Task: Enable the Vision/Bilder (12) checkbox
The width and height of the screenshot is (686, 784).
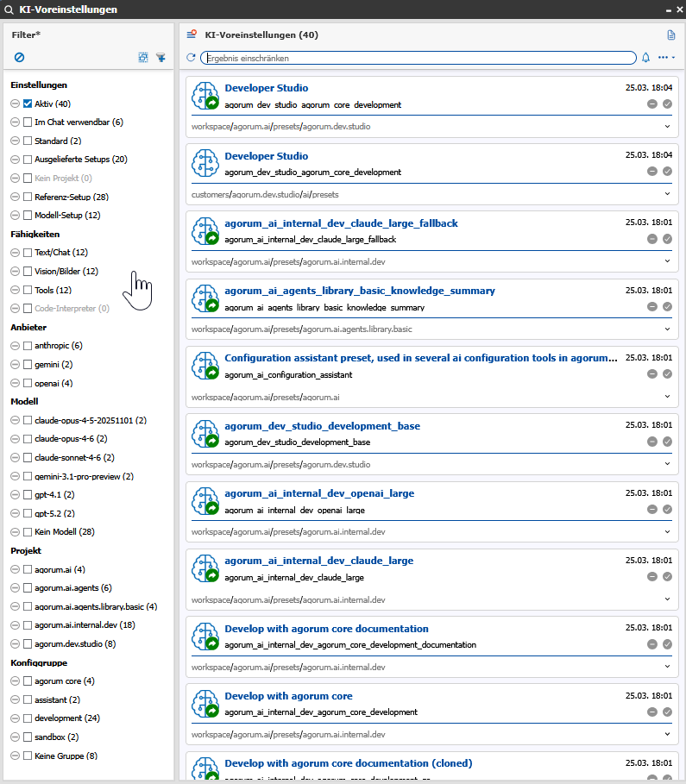Action: [28, 272]
